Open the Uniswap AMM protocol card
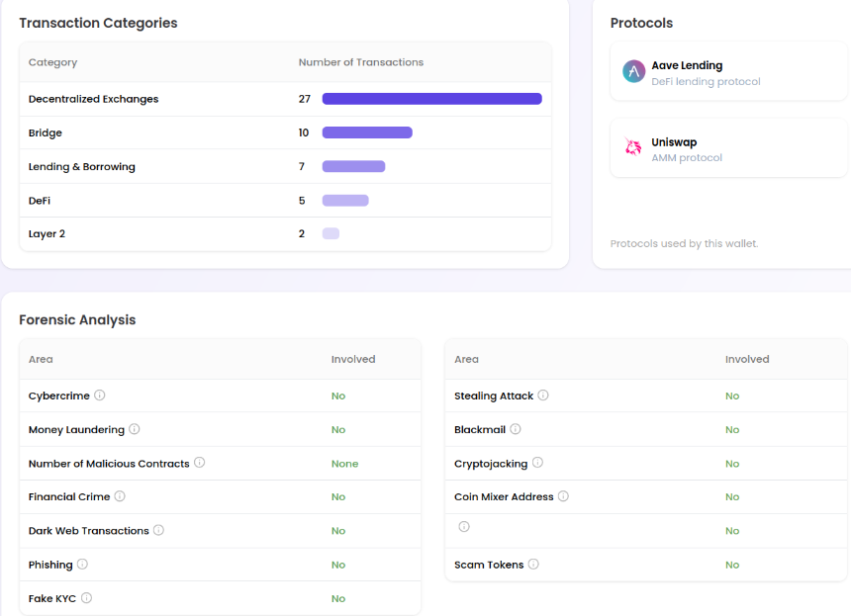The image size is (851, 616). coord(728,148)
